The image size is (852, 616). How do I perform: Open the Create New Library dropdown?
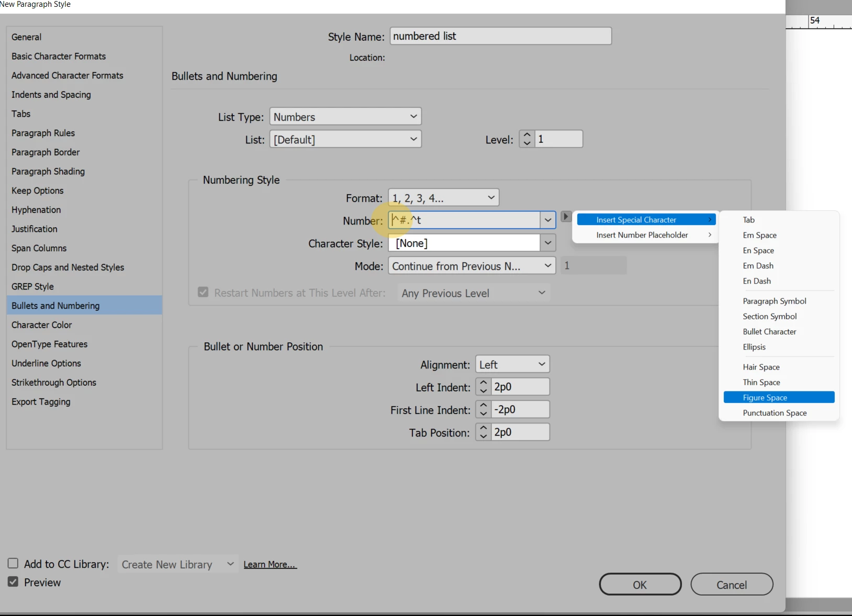point(178,564)
